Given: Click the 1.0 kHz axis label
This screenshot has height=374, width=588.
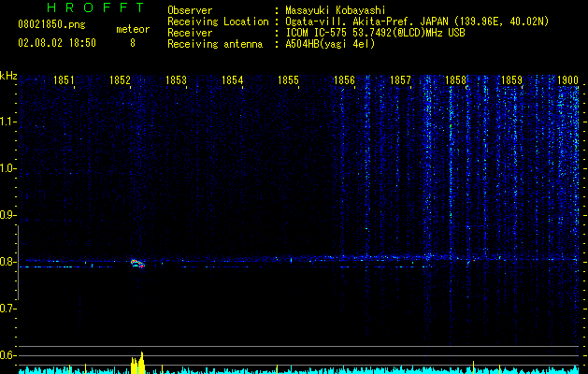Looking at the screenshot, I should click(x=7, y=168).
